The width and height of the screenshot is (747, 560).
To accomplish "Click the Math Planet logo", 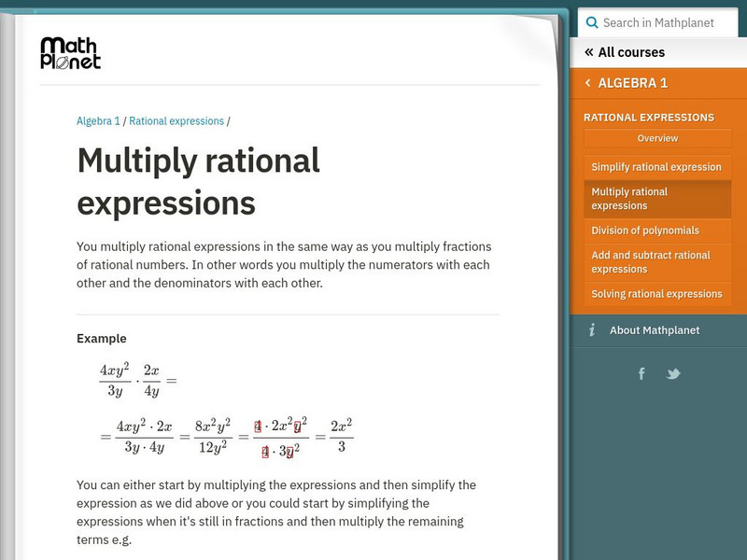I will point(71,55).
